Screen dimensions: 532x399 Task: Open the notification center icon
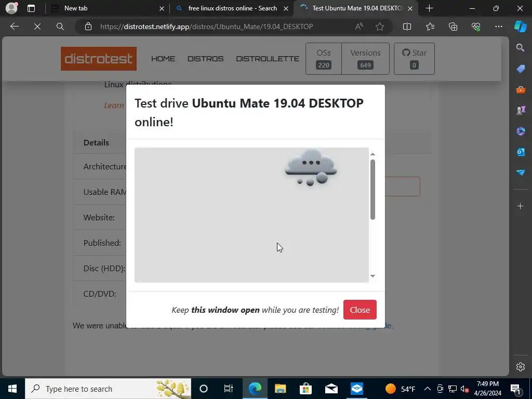[x=515, y=389]
